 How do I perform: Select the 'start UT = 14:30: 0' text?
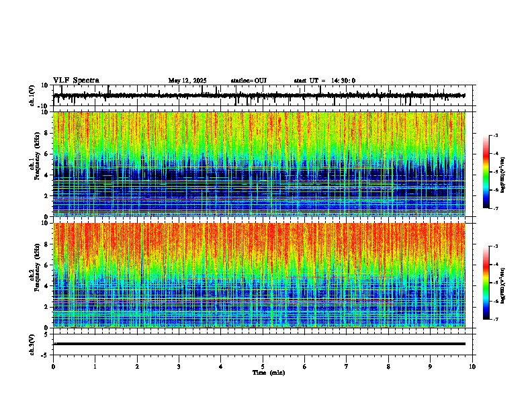(324, 81)
